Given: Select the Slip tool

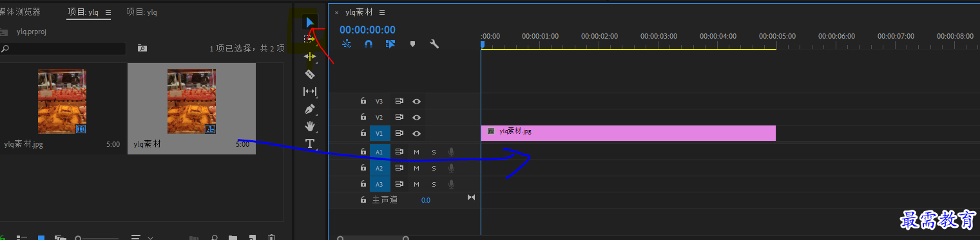Looking at the screenshot, I should click(x=310, y=91).
